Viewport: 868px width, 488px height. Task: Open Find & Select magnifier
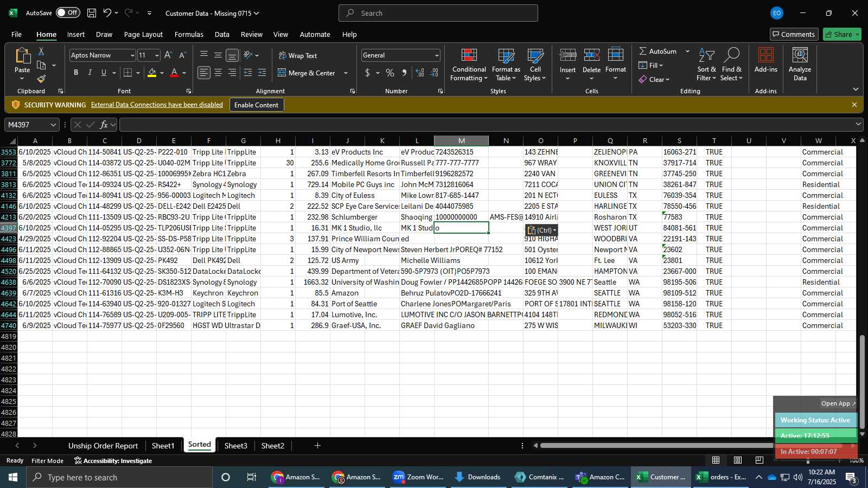tap(732, 65)
